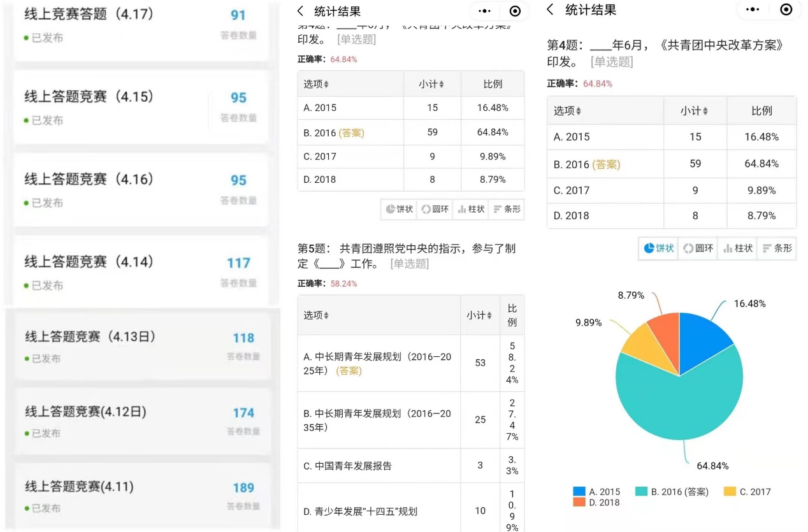Switch question 4 results to 圆环 donut chart
This screenshot has height=532, width=808.
[x=434, y=209]
